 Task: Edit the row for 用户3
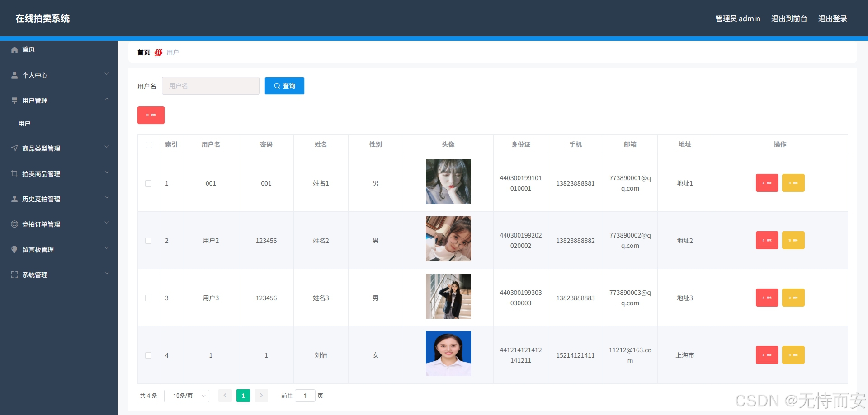coord(767,298)
